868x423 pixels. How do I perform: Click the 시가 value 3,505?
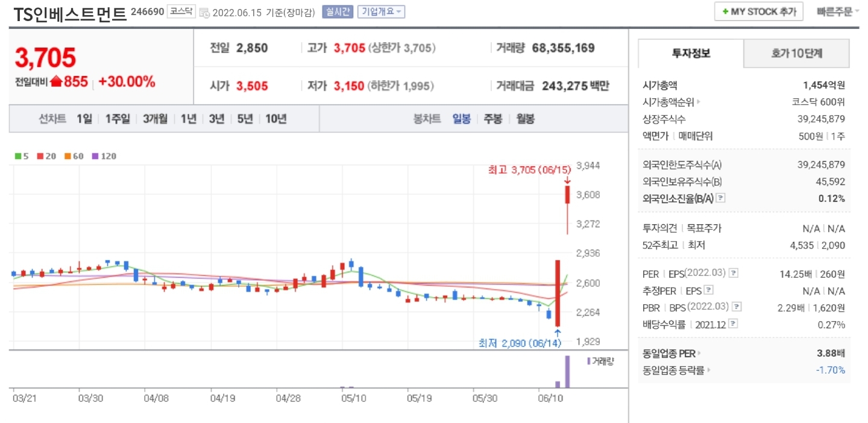[x=252, y=86]
